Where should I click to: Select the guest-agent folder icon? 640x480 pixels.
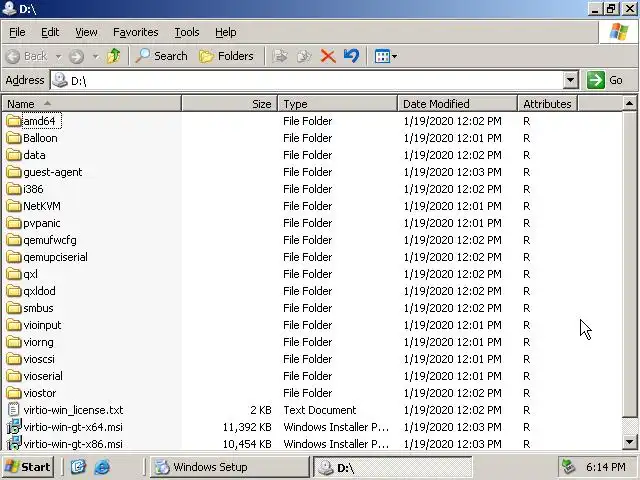[13, 172]
